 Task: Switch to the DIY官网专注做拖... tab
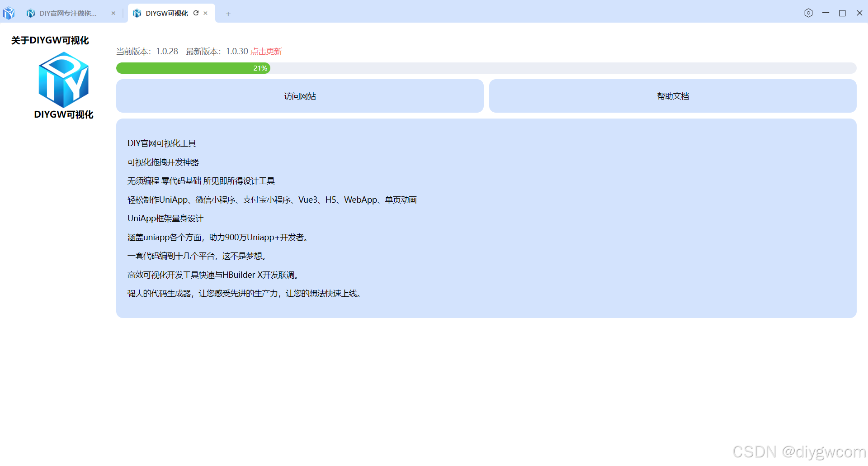pos(68,14)
